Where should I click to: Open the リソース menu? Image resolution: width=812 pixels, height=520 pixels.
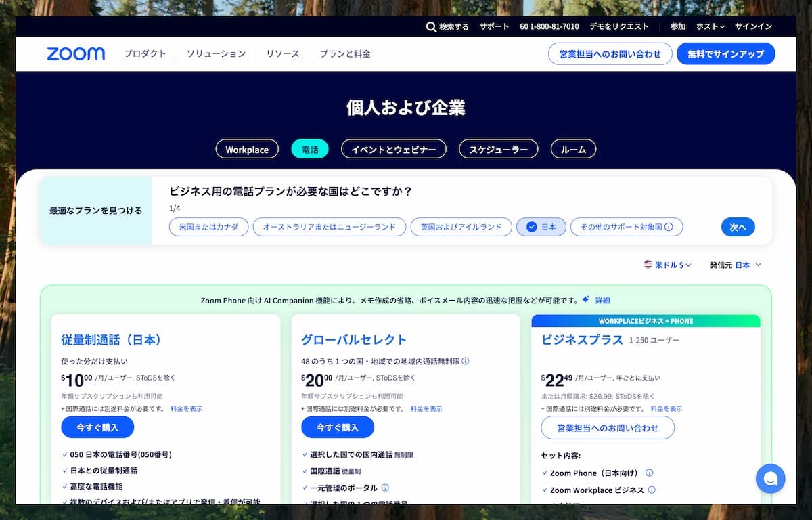pos(283,53)
